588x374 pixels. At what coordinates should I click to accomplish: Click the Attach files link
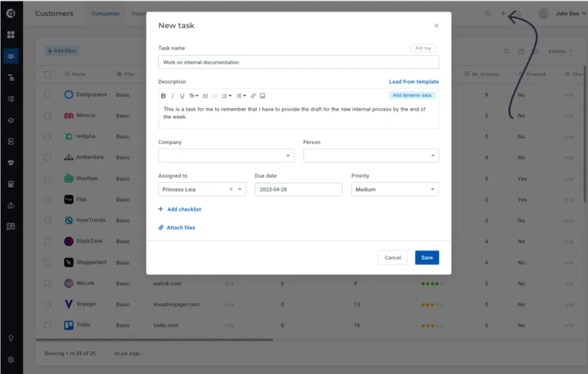pos(177,228)
